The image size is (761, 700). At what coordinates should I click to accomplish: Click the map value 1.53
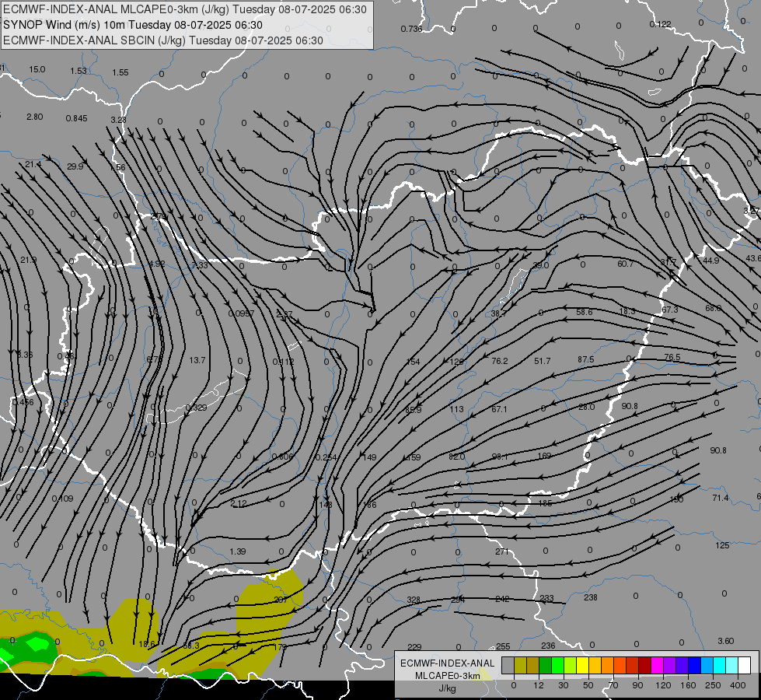click(79, 71)
